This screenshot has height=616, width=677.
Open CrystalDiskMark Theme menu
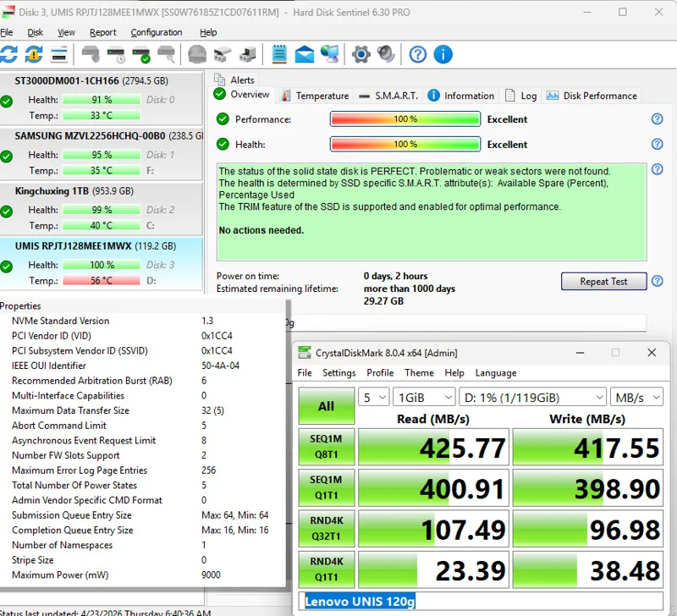[x=419, y=373]
